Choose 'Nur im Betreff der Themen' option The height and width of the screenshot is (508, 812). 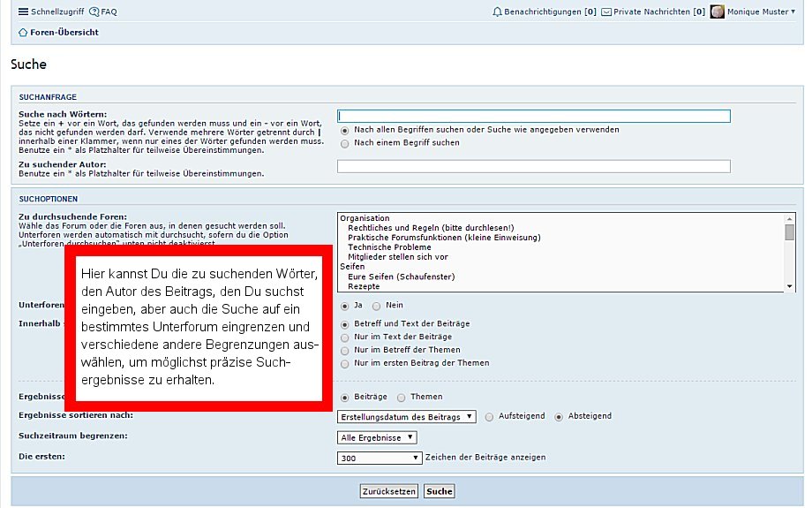click(x=344, y=350)
